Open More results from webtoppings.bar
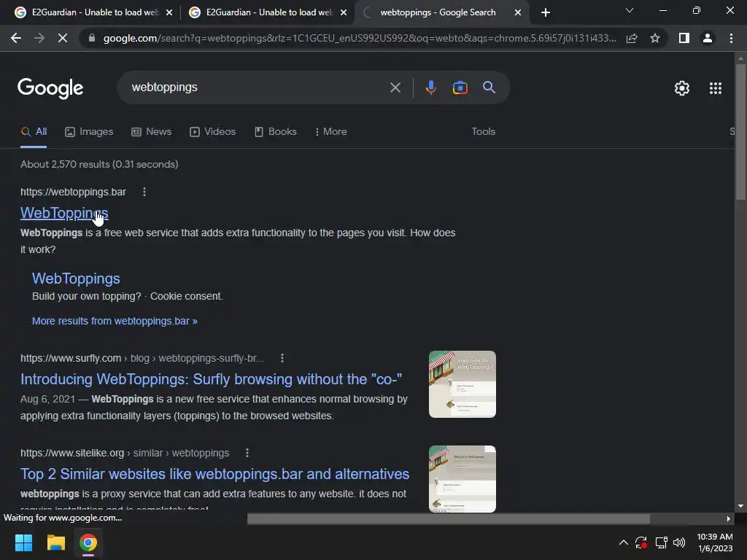 [115, 321]
